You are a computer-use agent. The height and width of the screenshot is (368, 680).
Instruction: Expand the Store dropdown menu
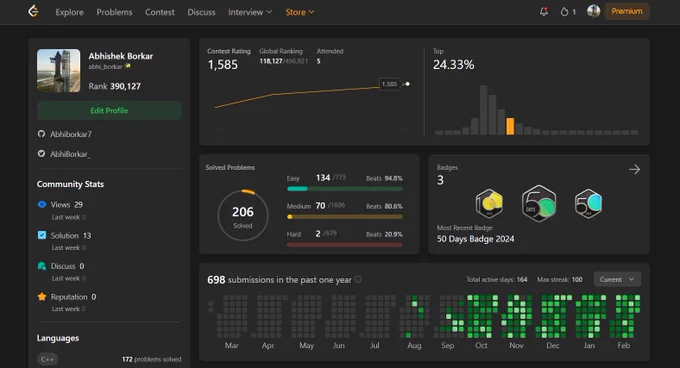300,12
